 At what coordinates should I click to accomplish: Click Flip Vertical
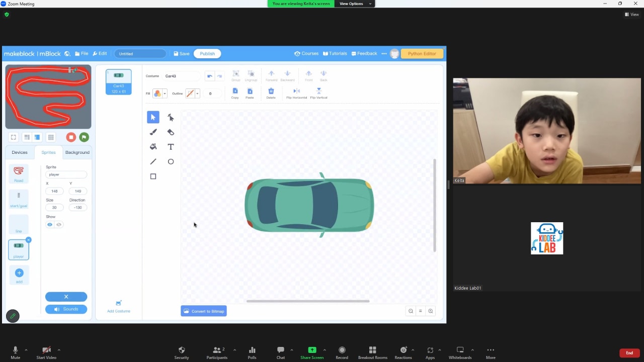(318, 93)
